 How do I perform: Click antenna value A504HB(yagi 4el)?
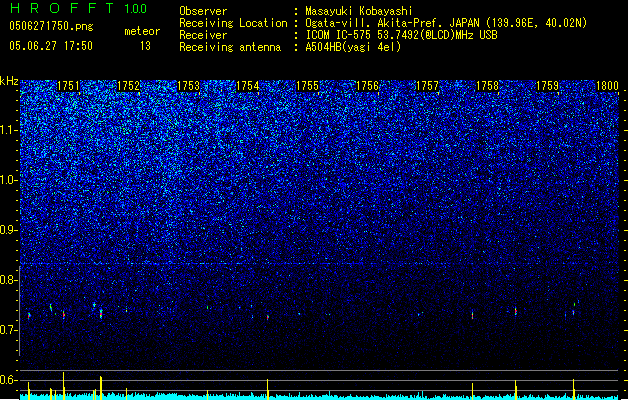[x=353, y=47]
